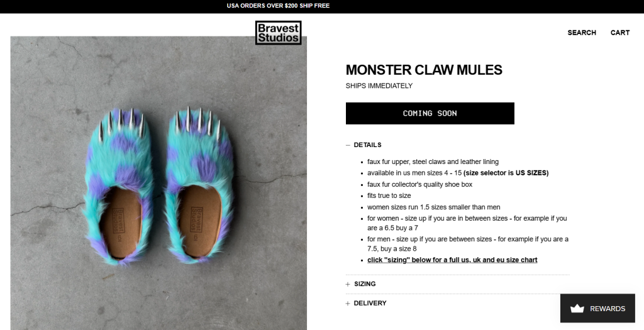Click the Bravest Studios logo
The image size is (644, 330).
coord(278,33)
